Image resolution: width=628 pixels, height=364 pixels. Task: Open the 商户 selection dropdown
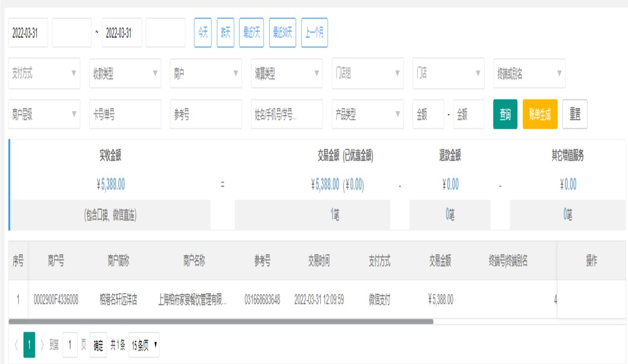(205, 73)
